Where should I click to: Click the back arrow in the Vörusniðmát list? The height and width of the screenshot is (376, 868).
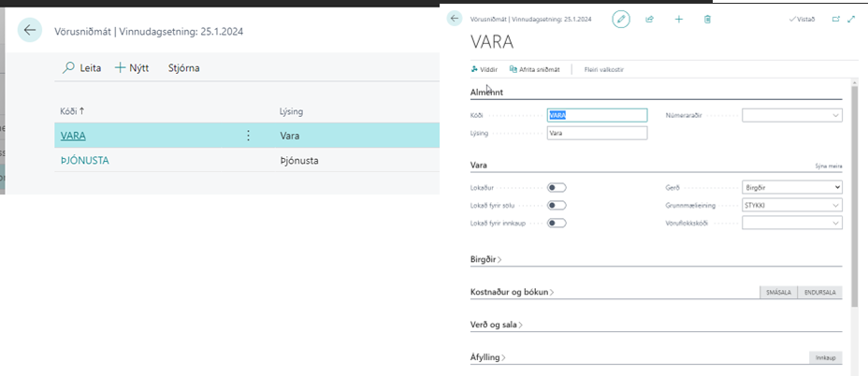[x=30, y=31]
